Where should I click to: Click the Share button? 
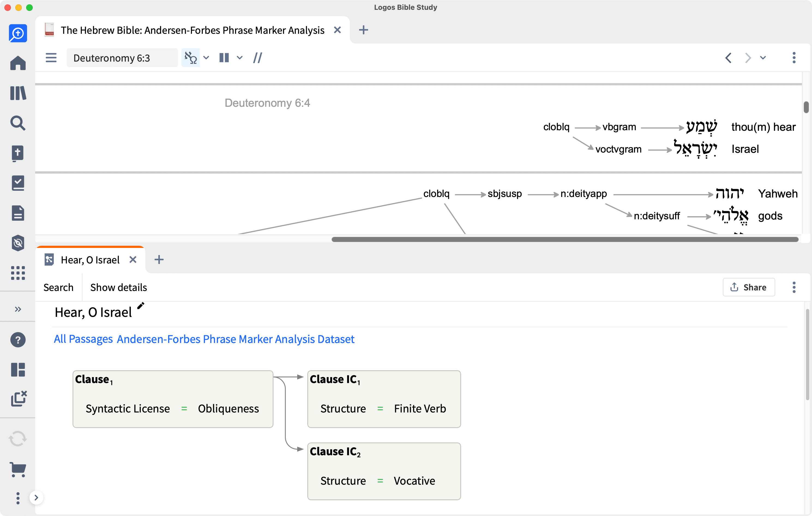pyautogui.click(x=748, y=287)
